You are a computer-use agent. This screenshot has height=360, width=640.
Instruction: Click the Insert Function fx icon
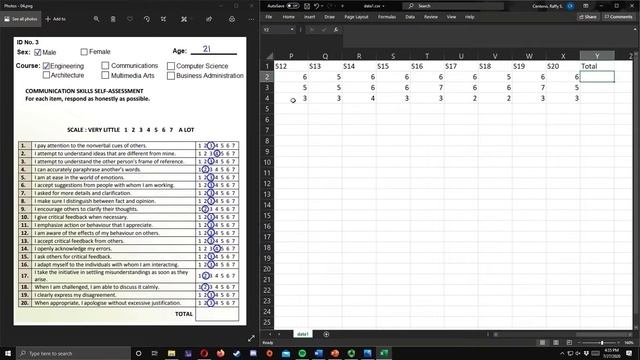click(336, 30)
